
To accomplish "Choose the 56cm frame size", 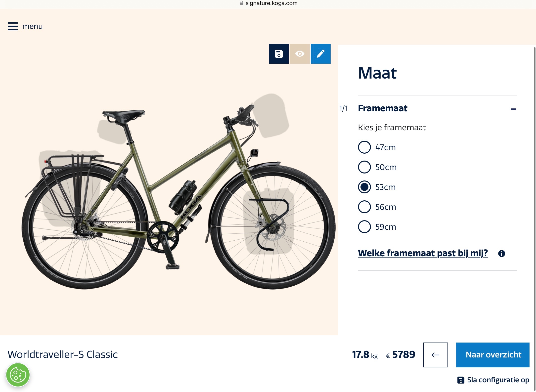I will (364, 207).
